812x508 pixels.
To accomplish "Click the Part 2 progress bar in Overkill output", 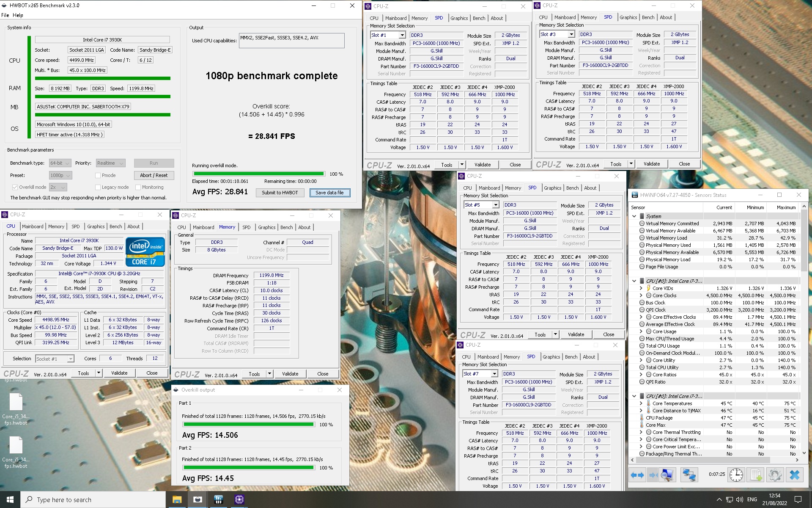I will click(x=248, y=467).
